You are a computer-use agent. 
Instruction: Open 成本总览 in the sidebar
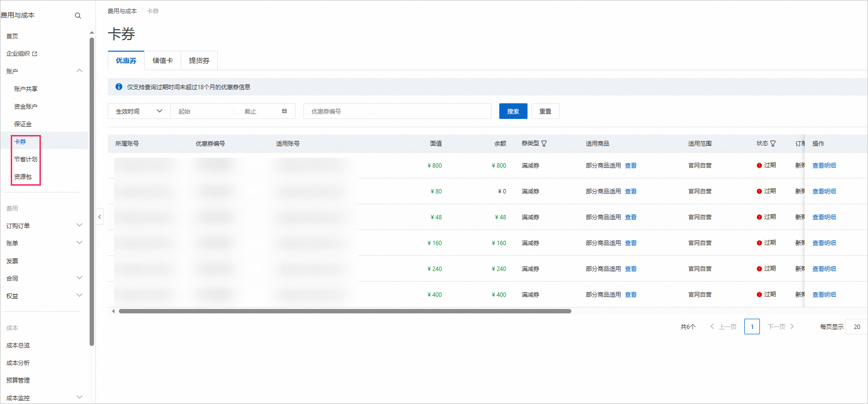coord(18,345)
